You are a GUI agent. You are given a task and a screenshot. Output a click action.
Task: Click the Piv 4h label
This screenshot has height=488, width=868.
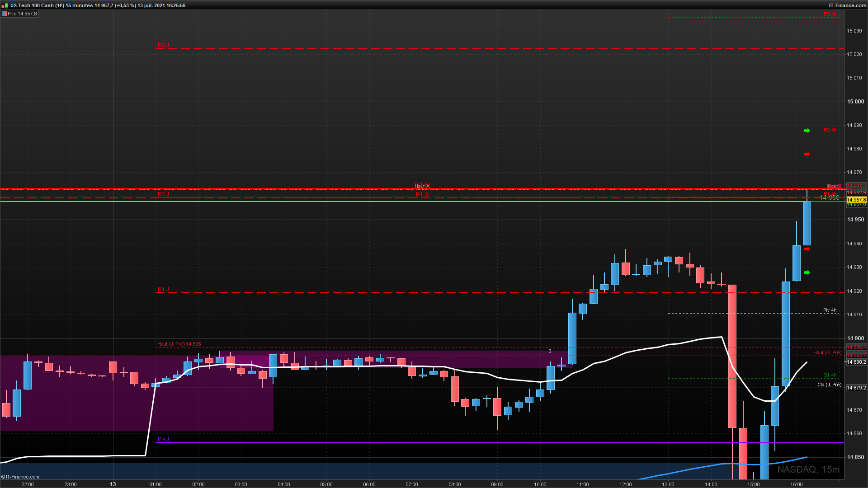tap(830, 310)
